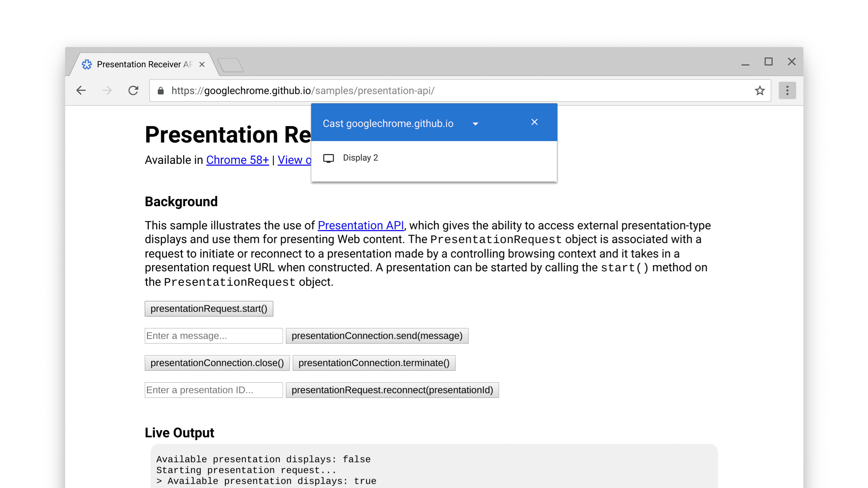Image resolution: width=868 pixels, height=488 pixels.
Task: Click the back navigation arrow icon
Action: [x=81, y=90]
